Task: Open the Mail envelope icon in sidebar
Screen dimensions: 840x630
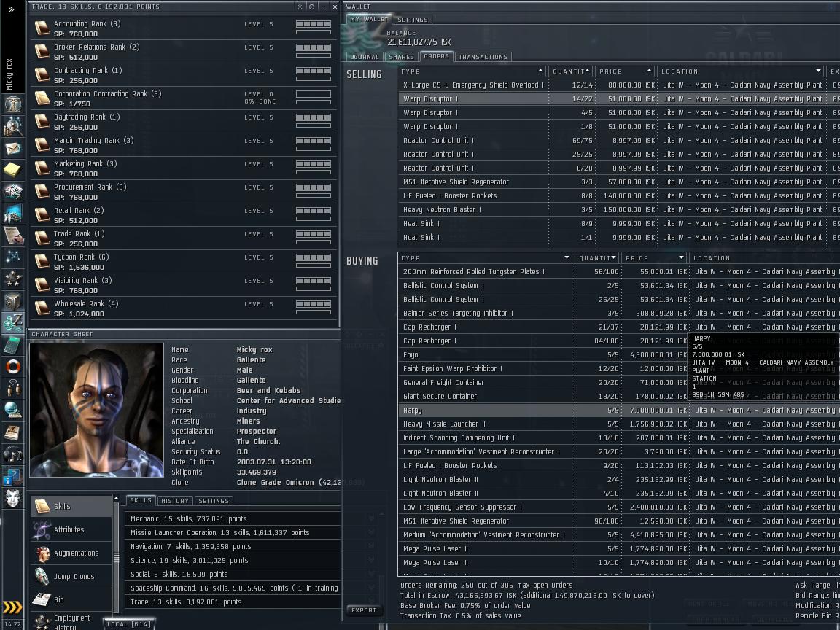Action: (x=12, y=149)
